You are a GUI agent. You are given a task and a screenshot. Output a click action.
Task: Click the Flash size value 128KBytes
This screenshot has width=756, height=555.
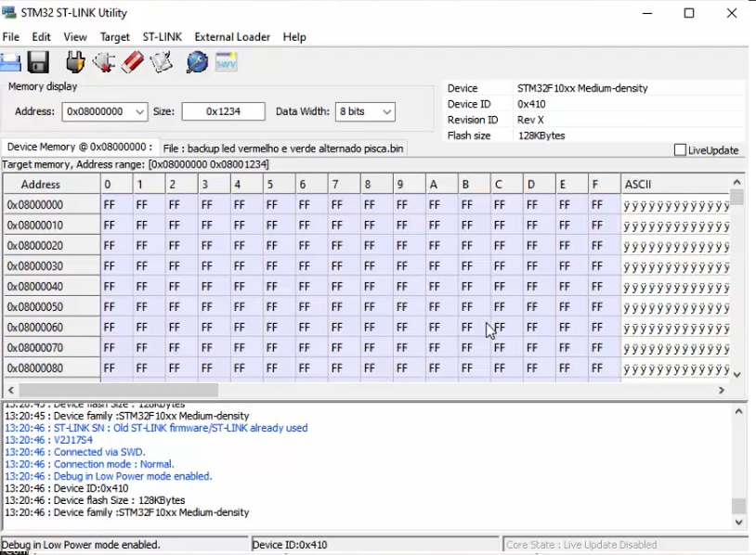[x=541, y=136]
